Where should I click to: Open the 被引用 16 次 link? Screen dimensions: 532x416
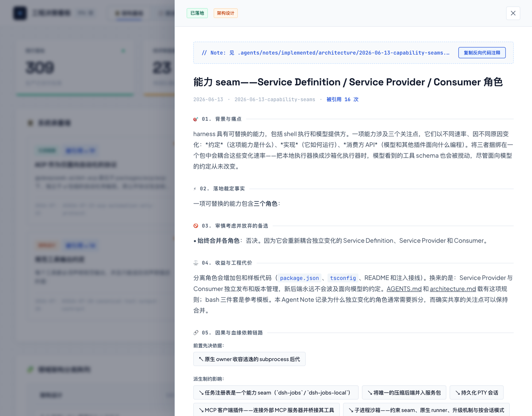[342, 99]
